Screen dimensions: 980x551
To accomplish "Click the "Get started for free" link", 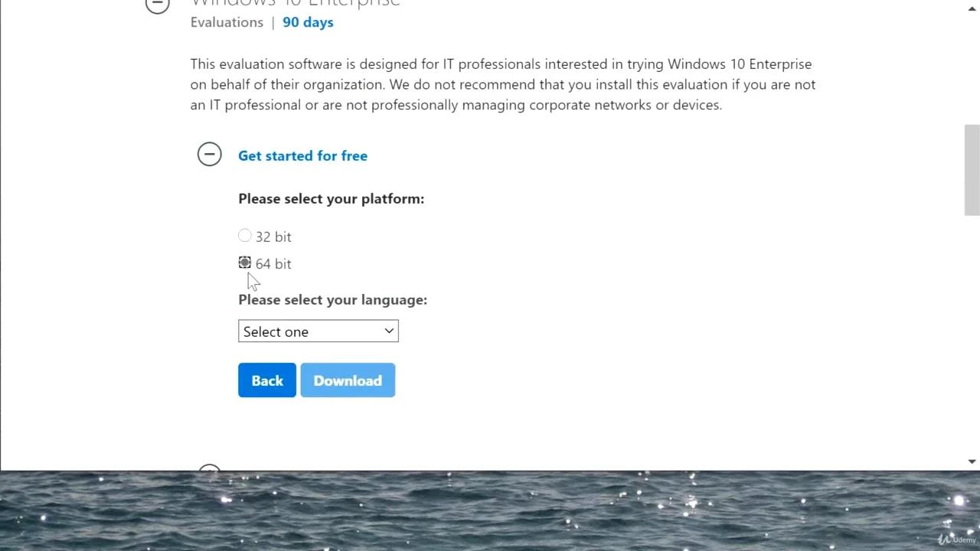I will [302, 155].
